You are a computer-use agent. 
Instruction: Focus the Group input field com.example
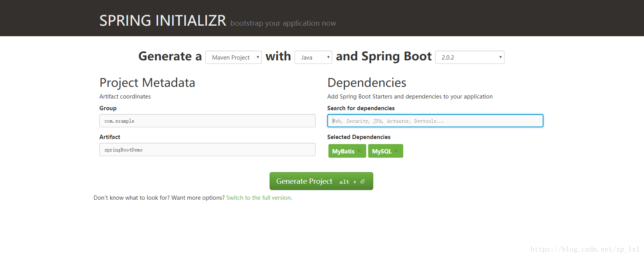pos(207,121)
